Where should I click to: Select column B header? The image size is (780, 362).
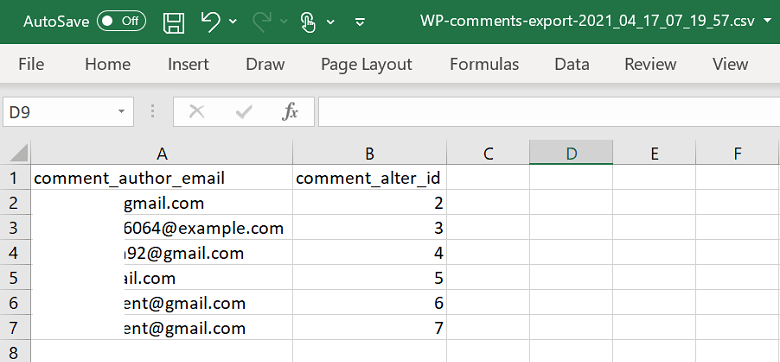[x=370, y=154]
